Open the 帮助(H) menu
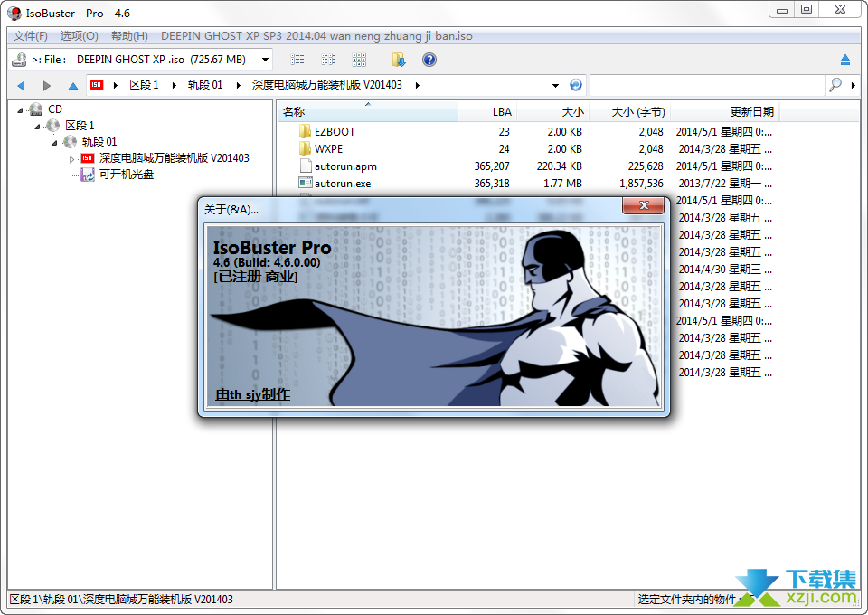The image size is (868, 615). pos(129,36)
